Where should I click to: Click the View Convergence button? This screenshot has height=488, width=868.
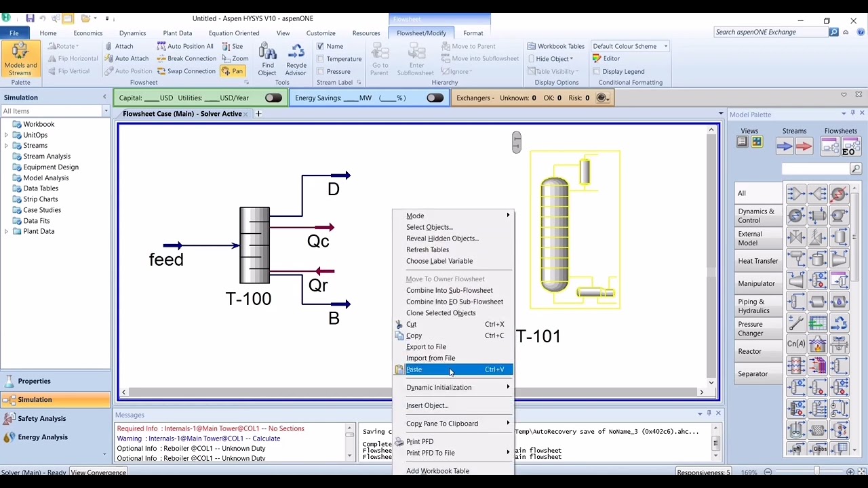[98, 472]
